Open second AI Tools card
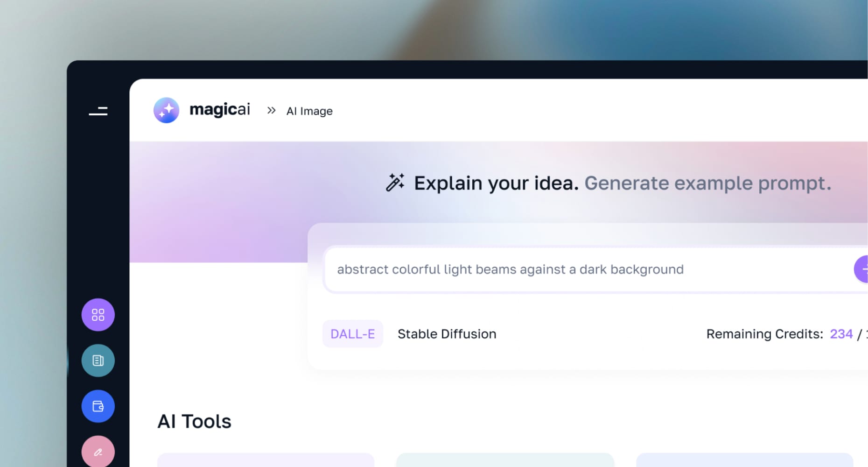Image resolution: width=868 pixels, height=467 pixels. pos(505,460)
